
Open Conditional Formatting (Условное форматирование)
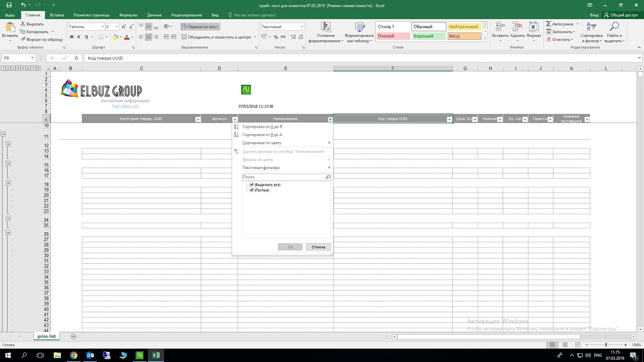tap(326, 33)
